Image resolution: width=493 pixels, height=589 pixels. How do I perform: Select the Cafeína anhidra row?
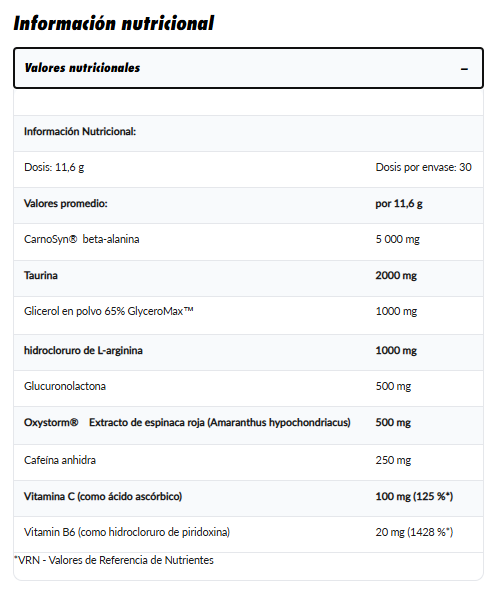pyautogui.click(x=248, y=462)
